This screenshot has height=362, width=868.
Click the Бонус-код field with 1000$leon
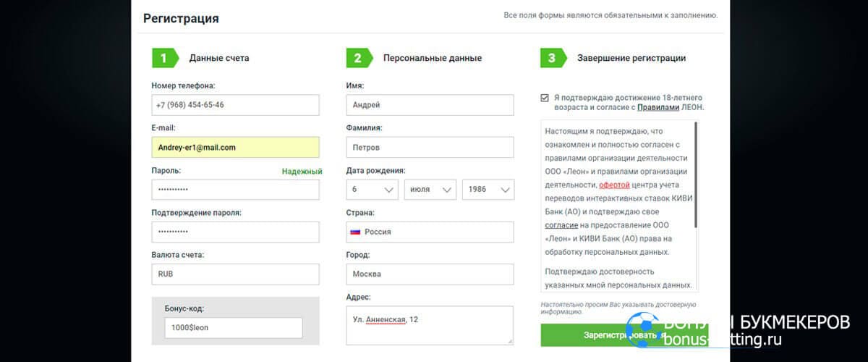tap(234, 327)
